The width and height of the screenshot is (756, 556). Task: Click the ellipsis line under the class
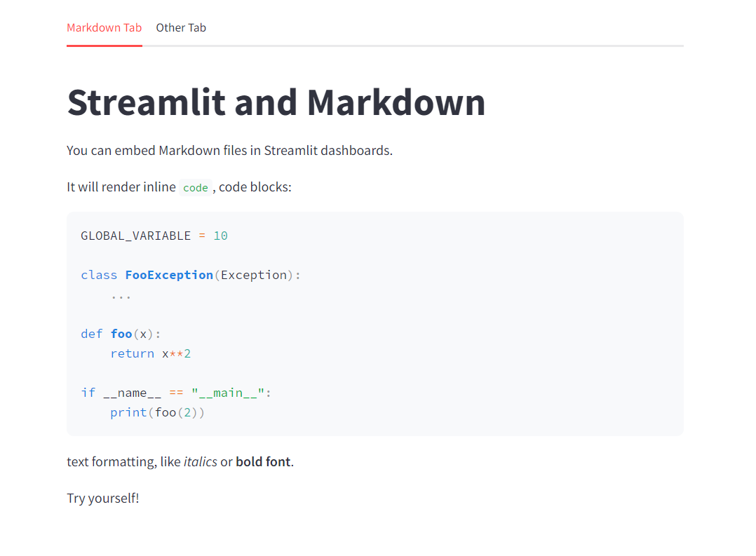pos(121,295)
